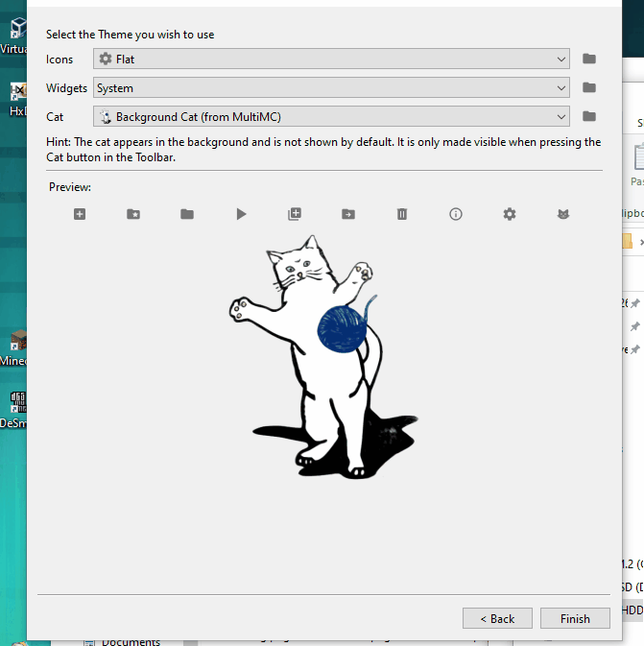This screenshot has width=644, height=646.
Task: Click the Minecraft desktop shortcut icon
Action: [17, 341]
